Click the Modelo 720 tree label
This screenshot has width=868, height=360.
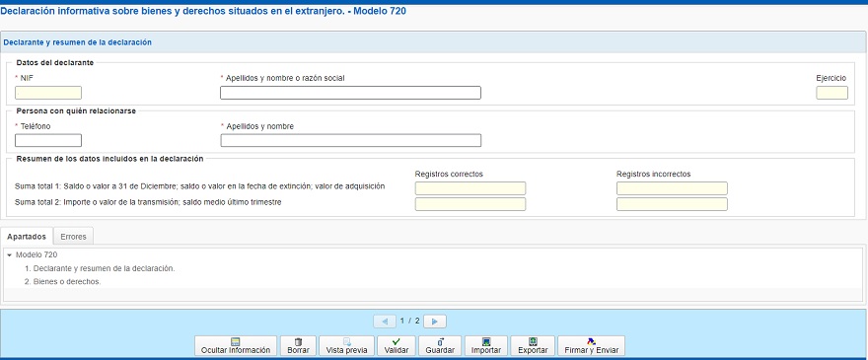(x=36, y=255)
